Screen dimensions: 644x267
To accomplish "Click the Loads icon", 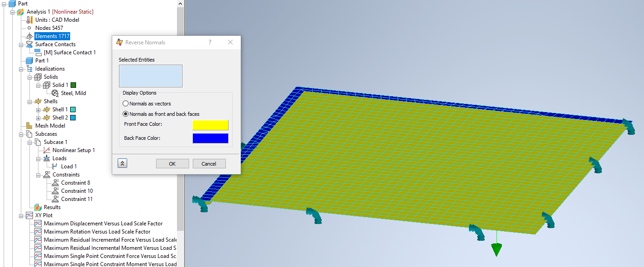I will (x=47, y=158).
